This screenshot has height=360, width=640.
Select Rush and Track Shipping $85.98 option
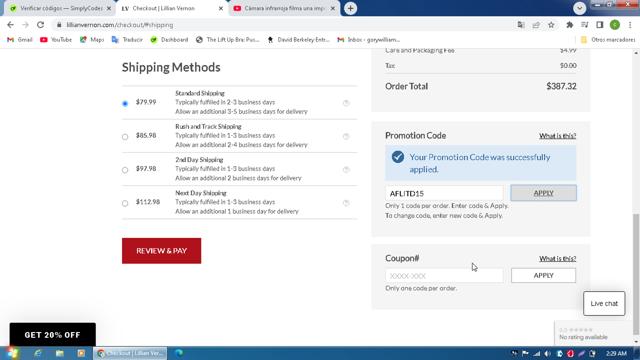coord(125,137)
